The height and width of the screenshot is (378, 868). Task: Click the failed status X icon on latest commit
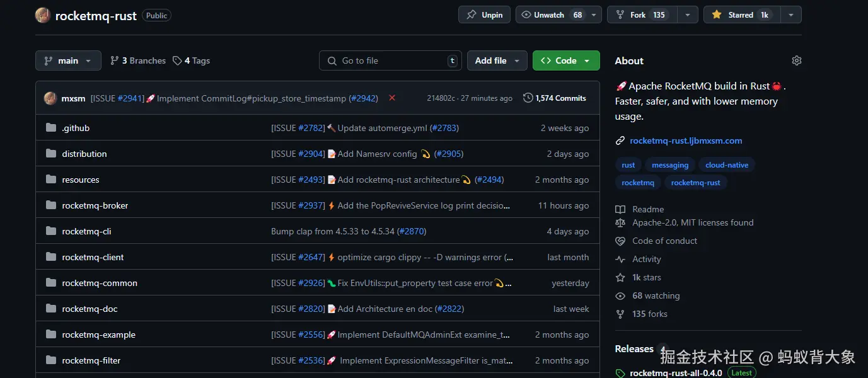pyautogui.click(x=392, y=98)
